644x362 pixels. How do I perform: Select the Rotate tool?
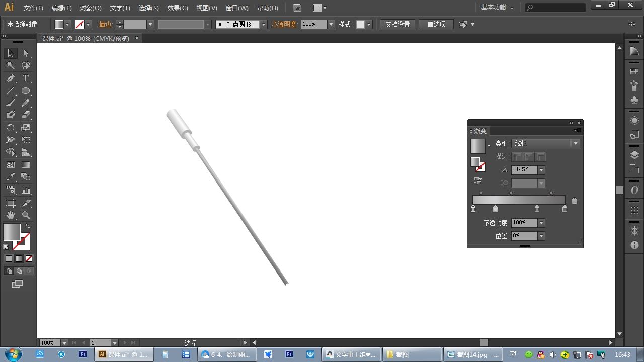(11, 128)
